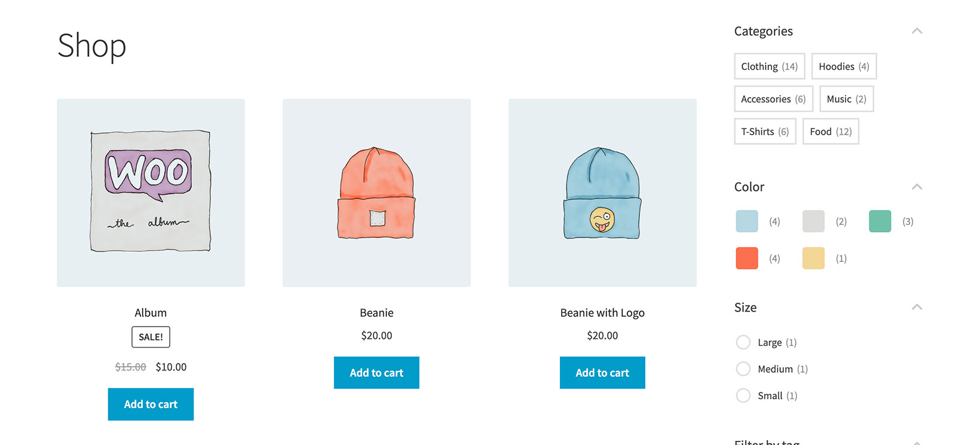Filter by yellow color swatch
980x445 pixels.
point(813,258)
